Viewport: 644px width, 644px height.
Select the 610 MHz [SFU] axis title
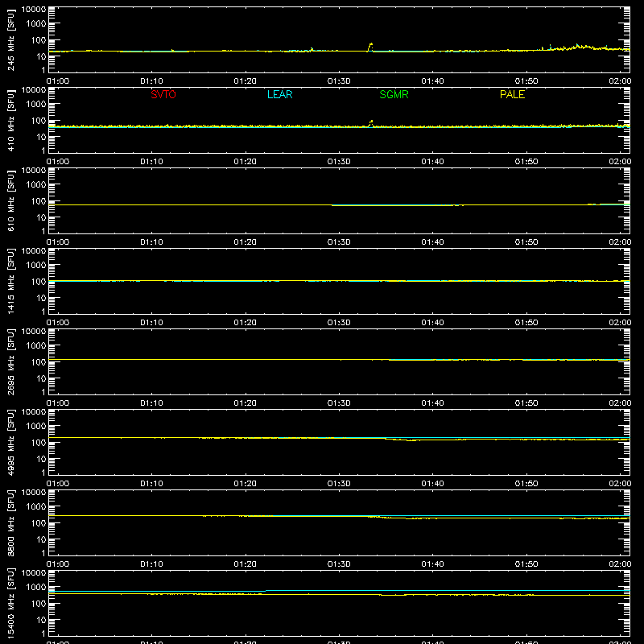[x=10, y=200]
